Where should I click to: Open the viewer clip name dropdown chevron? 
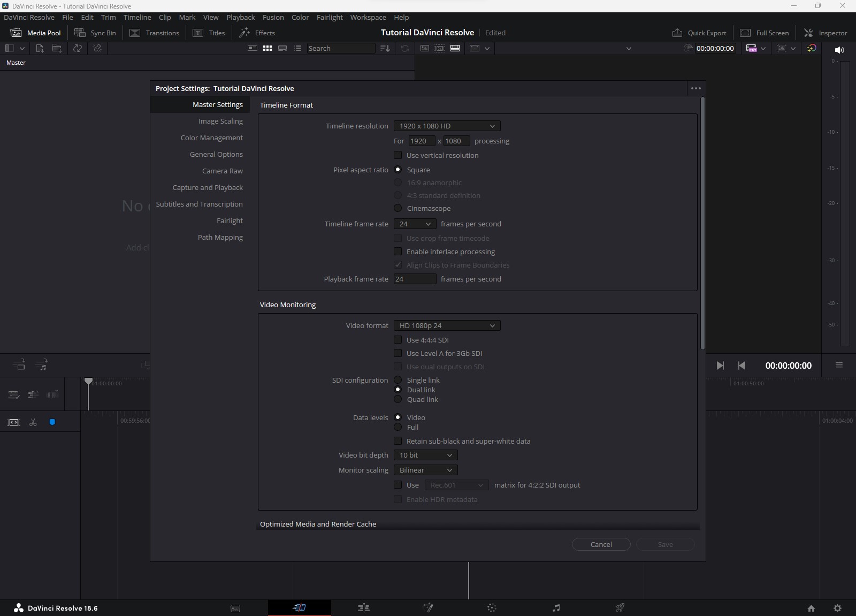tap(629, 48)
